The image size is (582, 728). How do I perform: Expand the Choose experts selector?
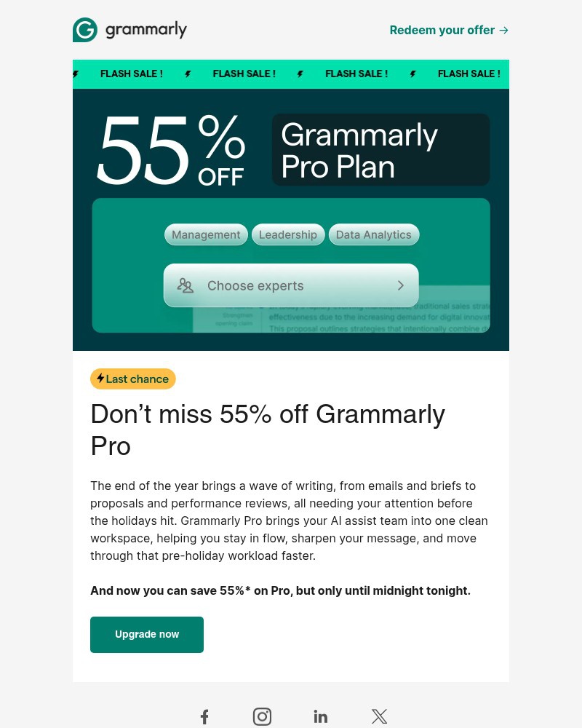pyautogui.click(x=291, y=285)
